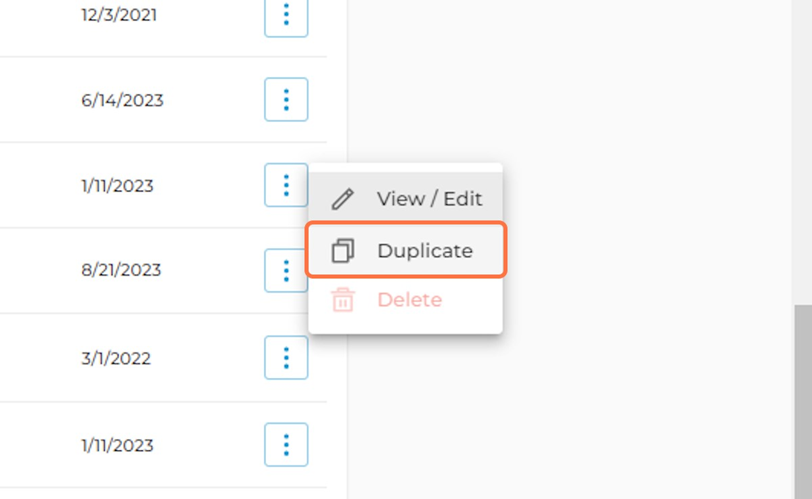Choose View / Edit from the context menu
The height and width of the screenshot is (499, 812).
pyautogui.click(x=405, y=199)
